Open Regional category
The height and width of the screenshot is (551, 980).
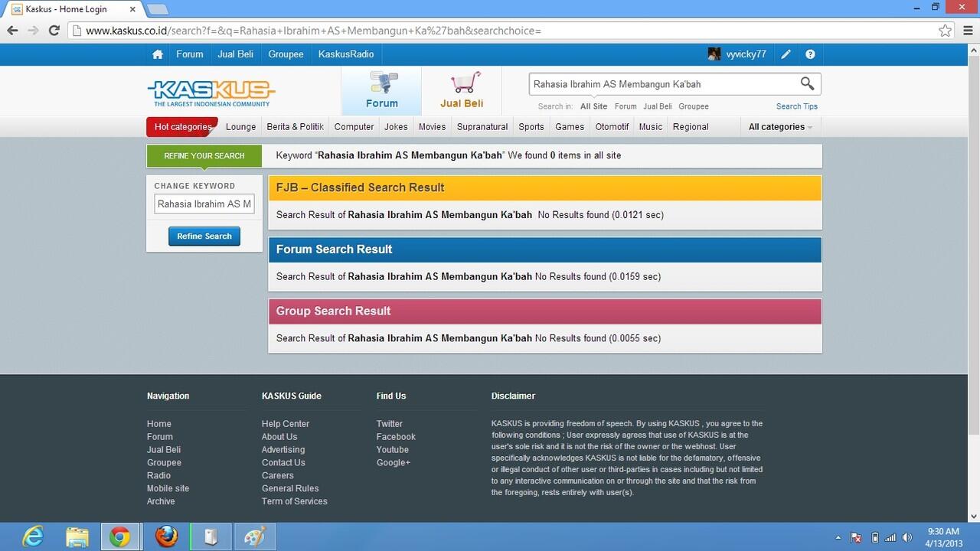pyautogui.click(x=691, y=127)
